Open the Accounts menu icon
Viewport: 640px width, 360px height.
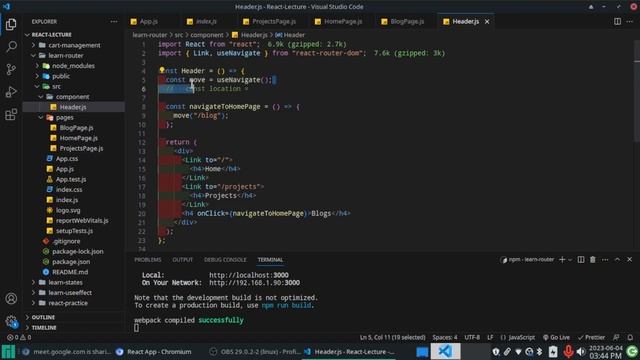[x=11, y=299]
